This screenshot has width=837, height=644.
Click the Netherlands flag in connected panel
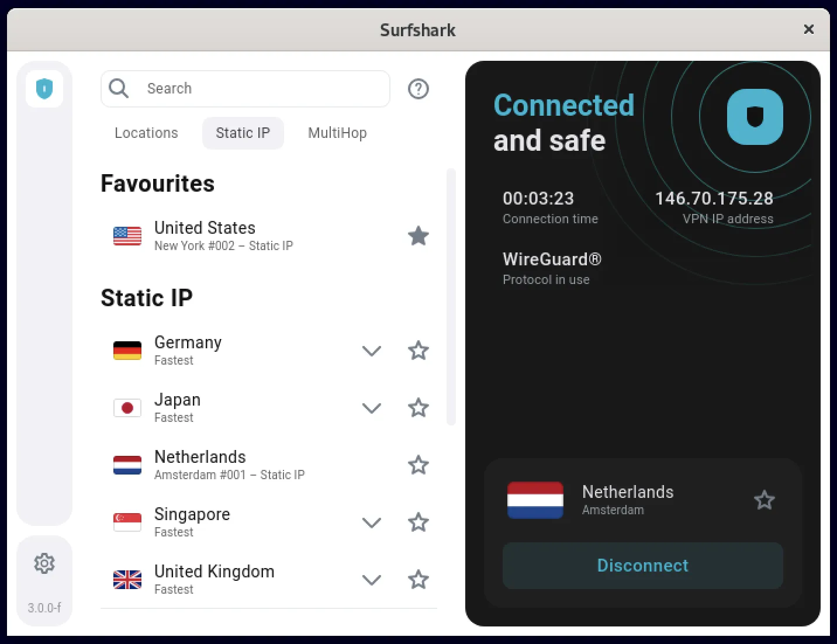coord(535,500)
